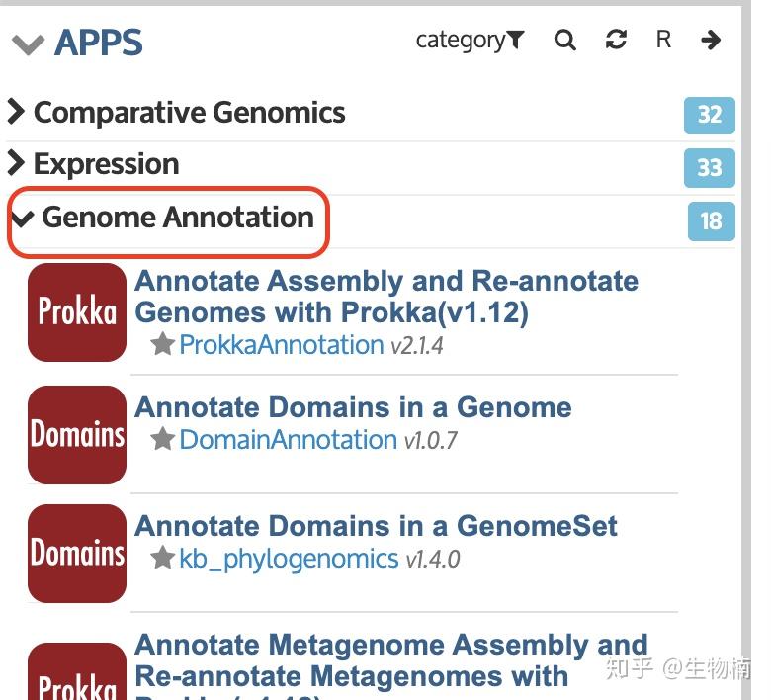Click the Domains icon for Annotate Domains in a Genome

pos(77,435)
